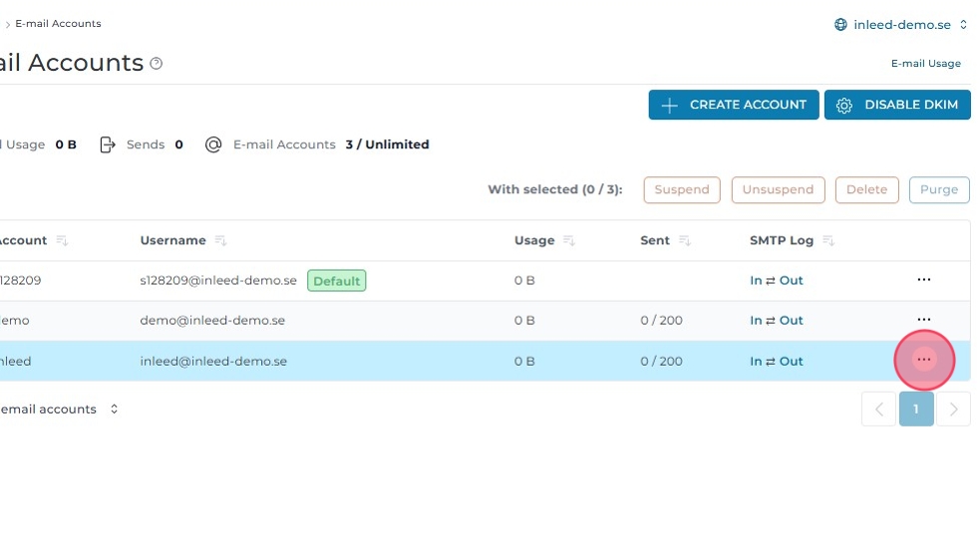Open E-mail Usage link
Viewport: 980px width, 548px height.
click(x=925, y=64)
